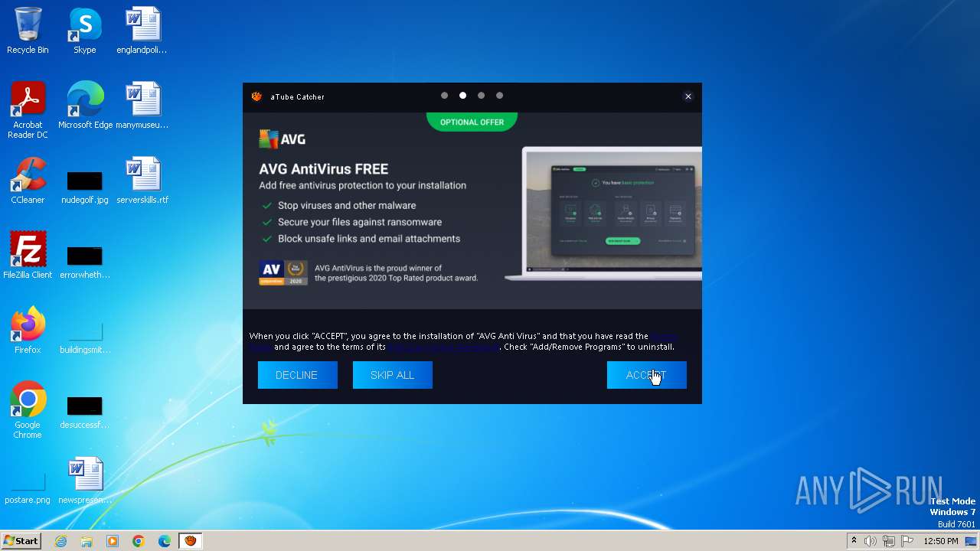Image resolution: width=980 pixels, height=551 pixels.
Task: Open serverskills.rtf document
Action: 142,181
